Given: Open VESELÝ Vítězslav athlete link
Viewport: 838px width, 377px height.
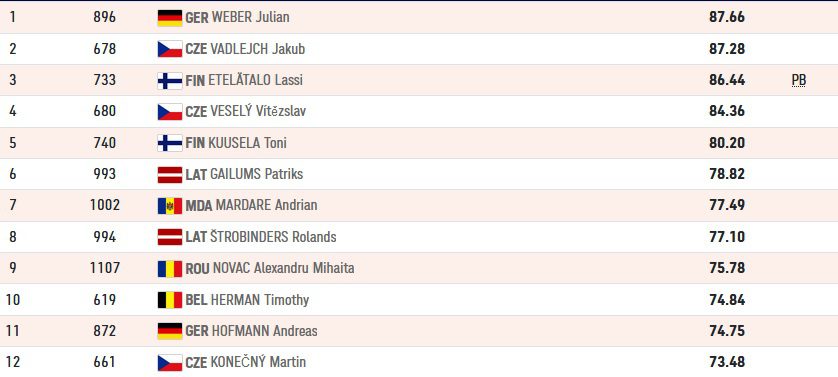Looking at the screenshot, I should [259, 111].
